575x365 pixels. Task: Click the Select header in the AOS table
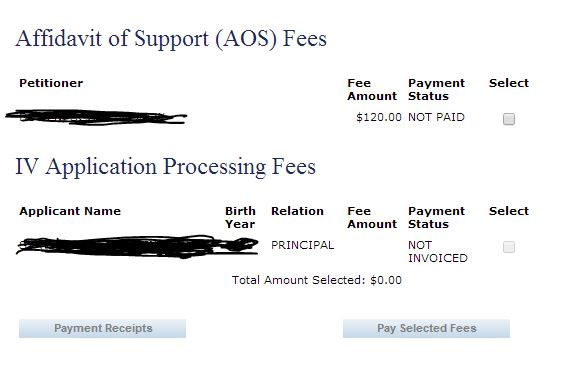pyautogui.click(x=509, y=83)
